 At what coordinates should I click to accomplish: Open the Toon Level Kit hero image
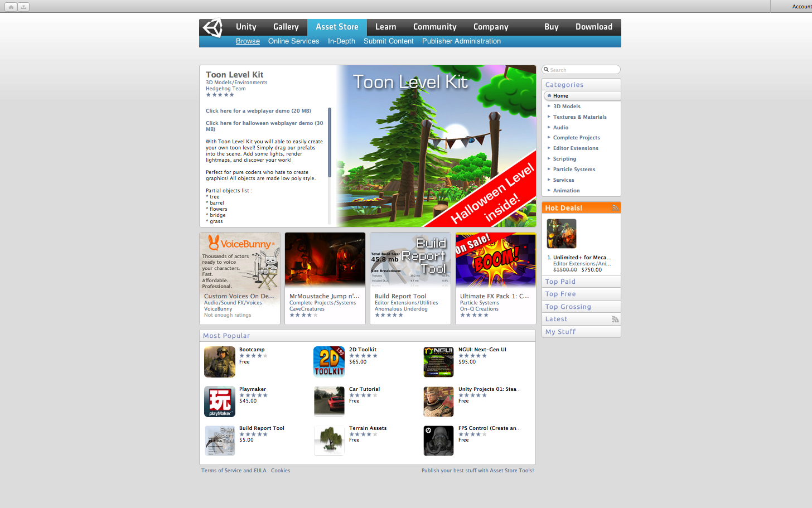(436, 146)
